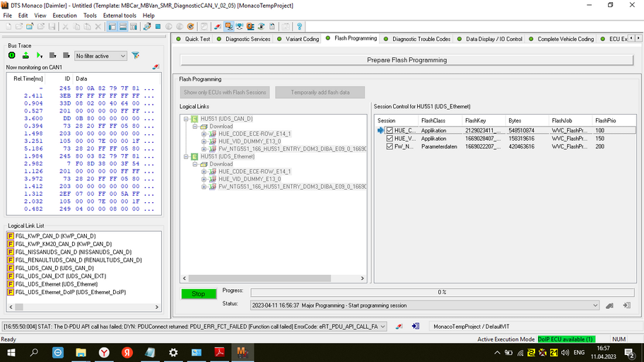Click the blue square stop toolbar icon
This screenshot has width=644, height=362.
(158, 27)
